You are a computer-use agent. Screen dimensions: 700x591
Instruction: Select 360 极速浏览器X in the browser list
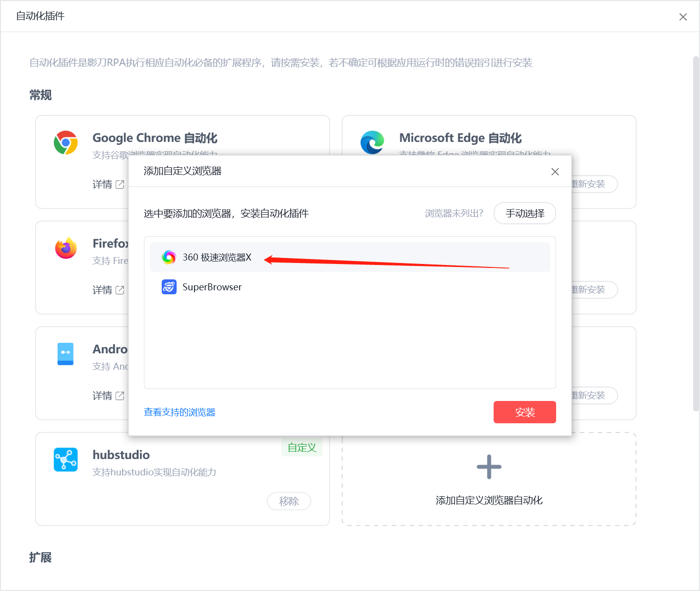(350, 257)
